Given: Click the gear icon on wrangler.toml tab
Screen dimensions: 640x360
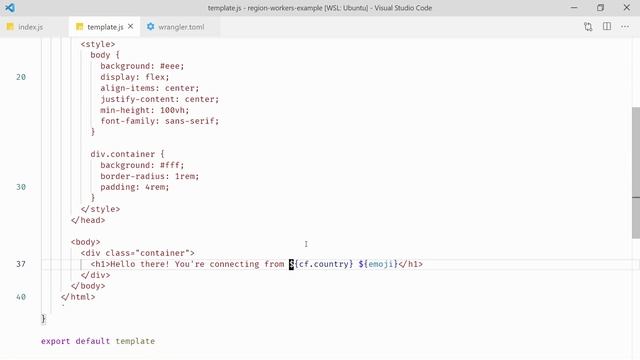Looking at the screenshot, I should pyautogui.click(x=151, y=27).
